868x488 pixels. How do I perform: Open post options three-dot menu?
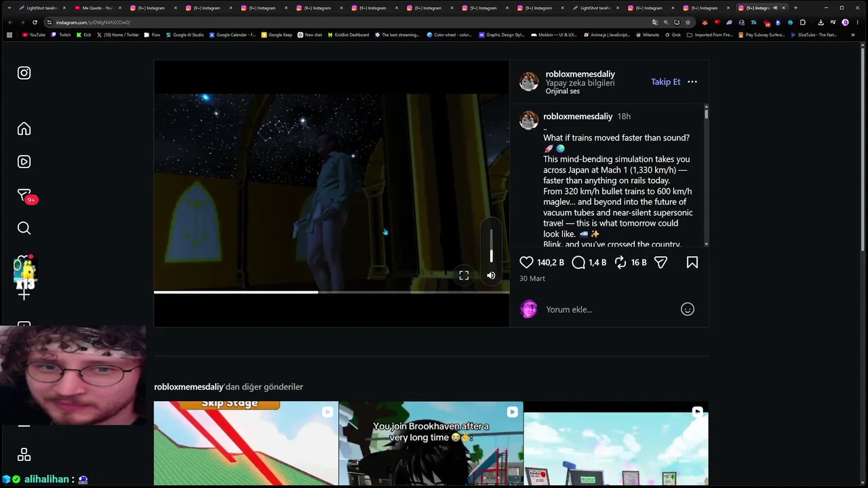pos(692,82)
